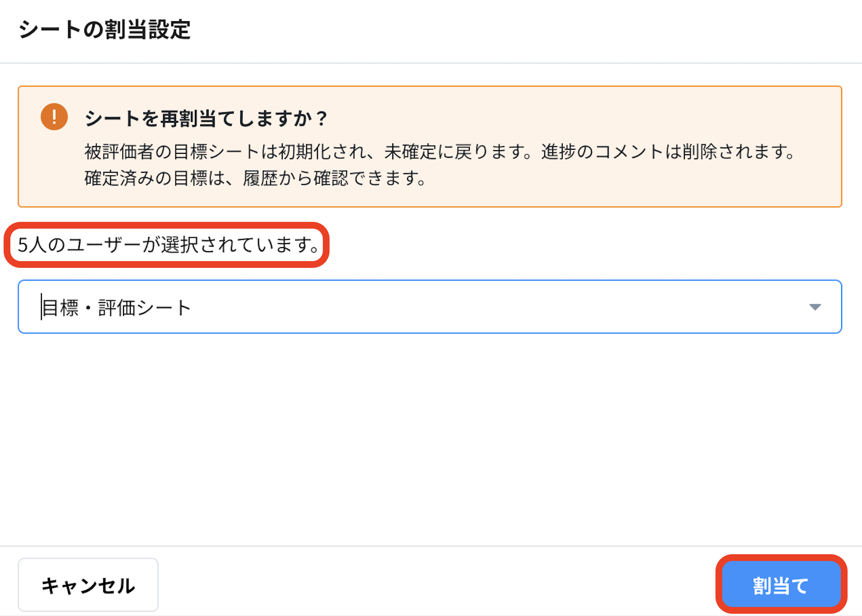
Task: Click the footer space between キャンセル and 割当て
Action: 433,585
